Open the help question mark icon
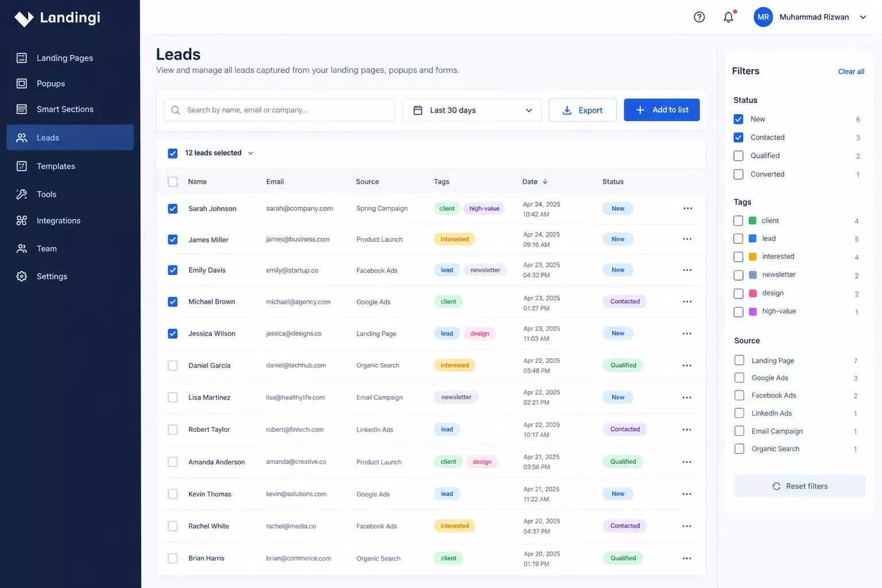 (x=699, y=17)
